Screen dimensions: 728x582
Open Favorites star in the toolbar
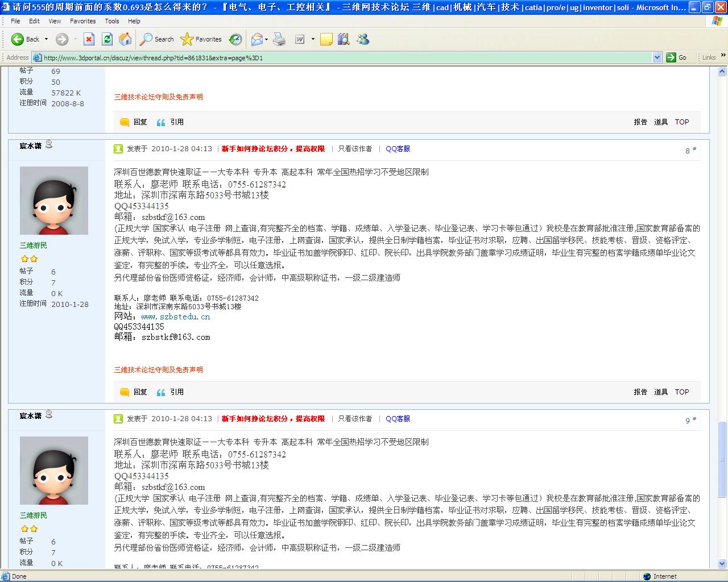(x=201, y=39)
